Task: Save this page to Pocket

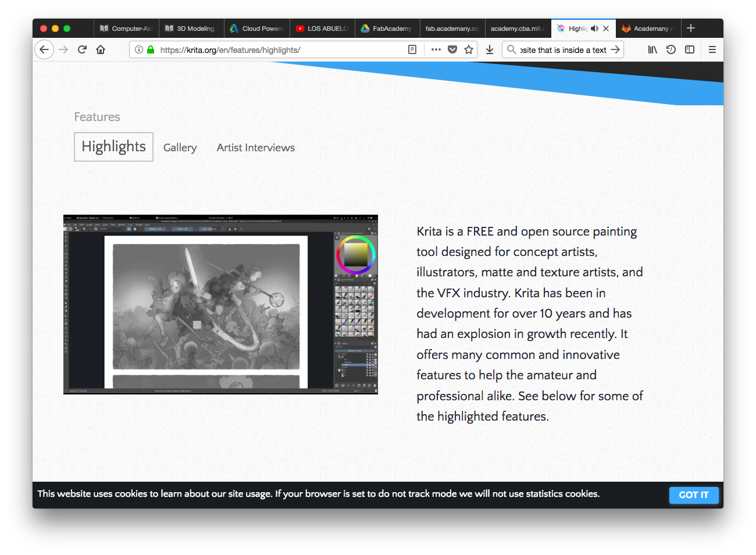Action: pyautogui.click(x=452, y=50)
